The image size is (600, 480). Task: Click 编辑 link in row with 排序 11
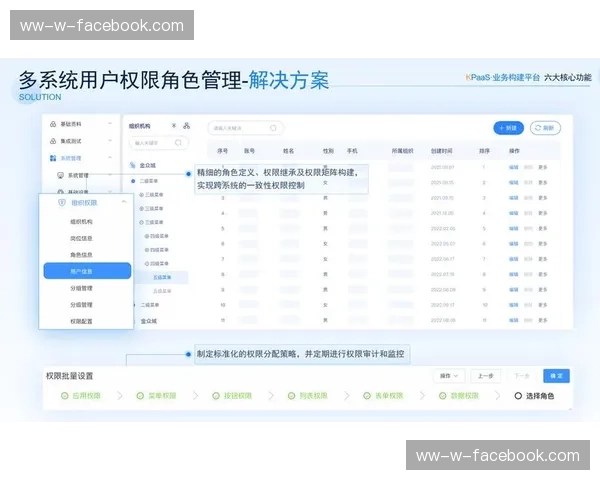pos(514,320)
